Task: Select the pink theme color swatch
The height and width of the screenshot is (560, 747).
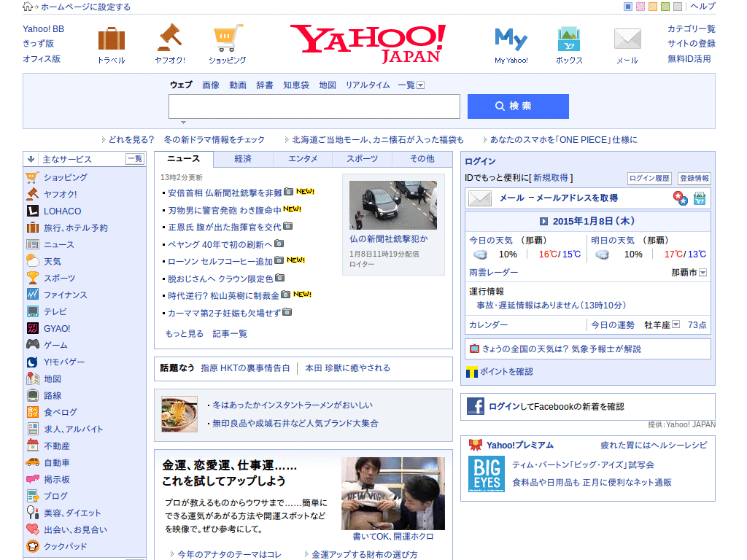Action: [x=640, y=6]
